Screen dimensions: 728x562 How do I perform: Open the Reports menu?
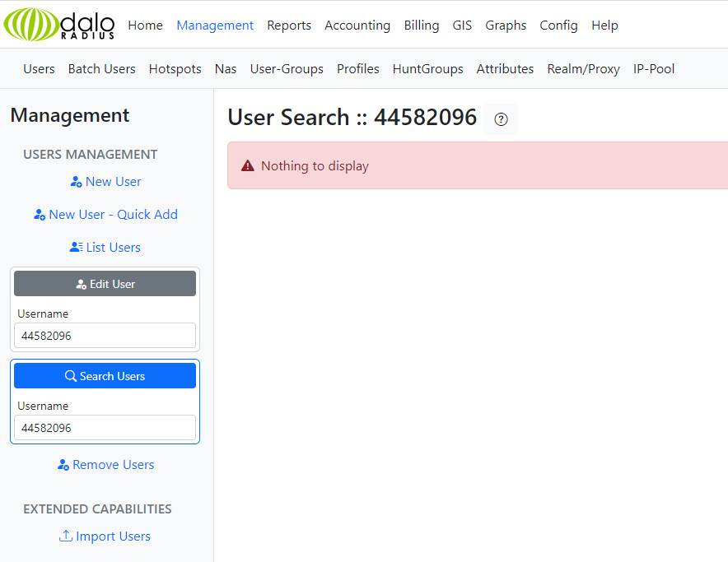pos(289,25)
